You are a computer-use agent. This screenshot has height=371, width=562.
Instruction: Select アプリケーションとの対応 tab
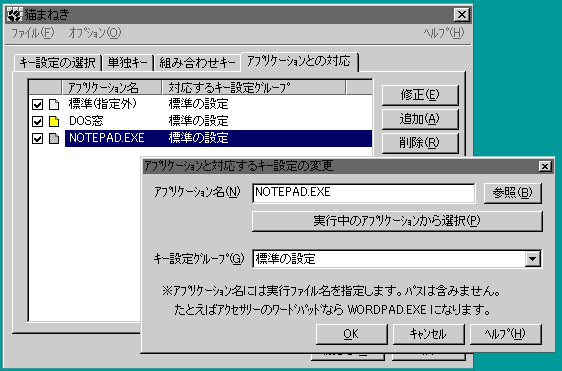299,61
